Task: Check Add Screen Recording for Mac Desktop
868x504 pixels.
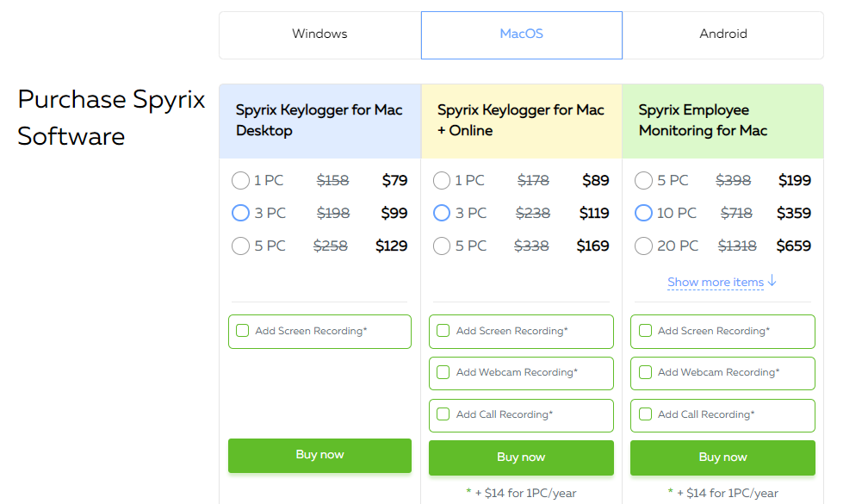Action: (243, 331)
